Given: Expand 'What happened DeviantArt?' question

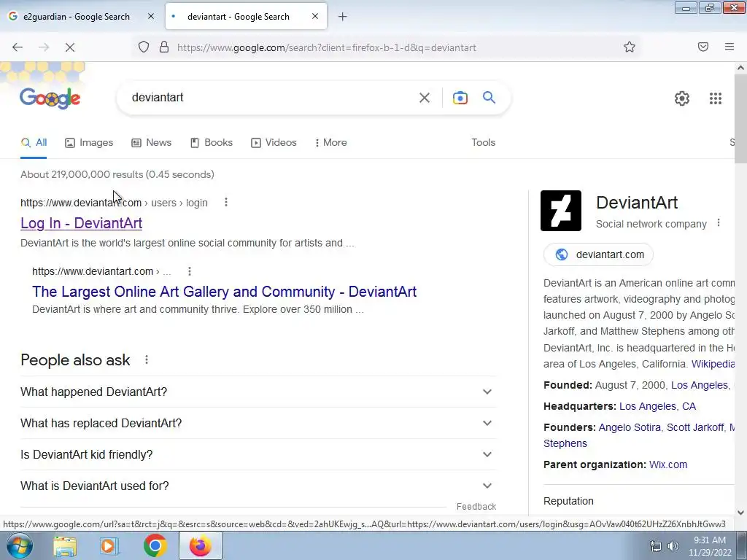Looking at the screenshot, I should tap(258, 392).
